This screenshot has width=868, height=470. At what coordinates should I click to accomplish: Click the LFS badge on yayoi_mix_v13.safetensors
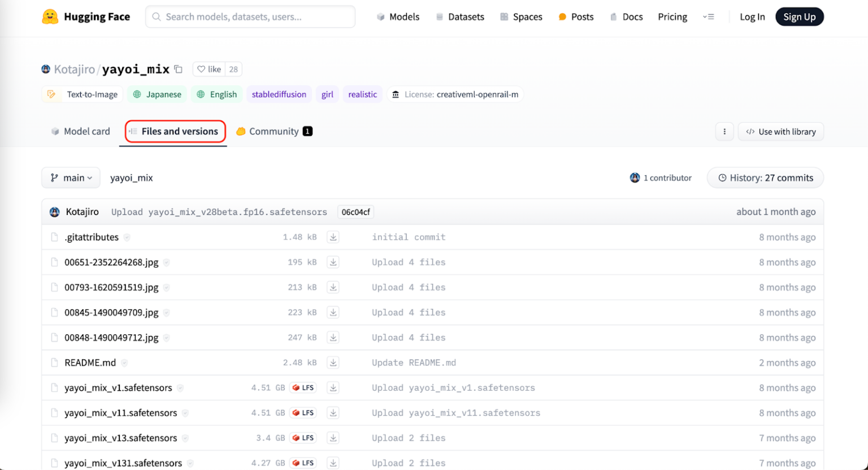pyautogui.click(x=303, y=437)
